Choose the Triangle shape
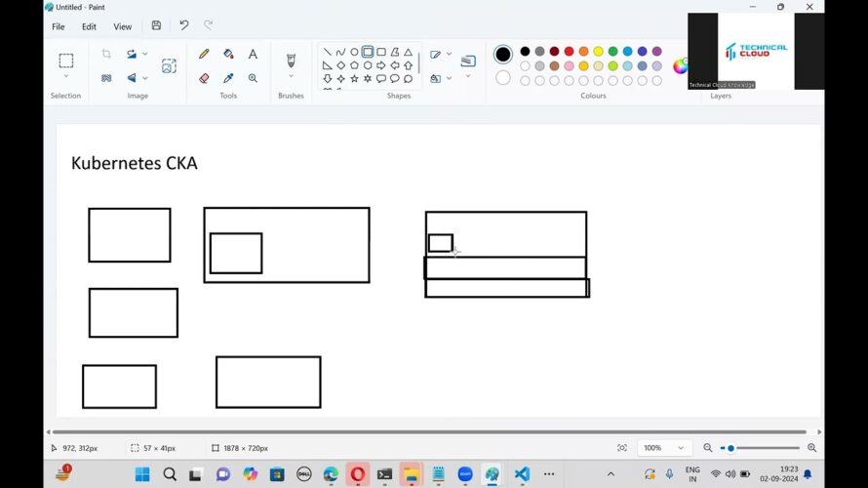Screen dimensions: 868x488 [408, 52]
